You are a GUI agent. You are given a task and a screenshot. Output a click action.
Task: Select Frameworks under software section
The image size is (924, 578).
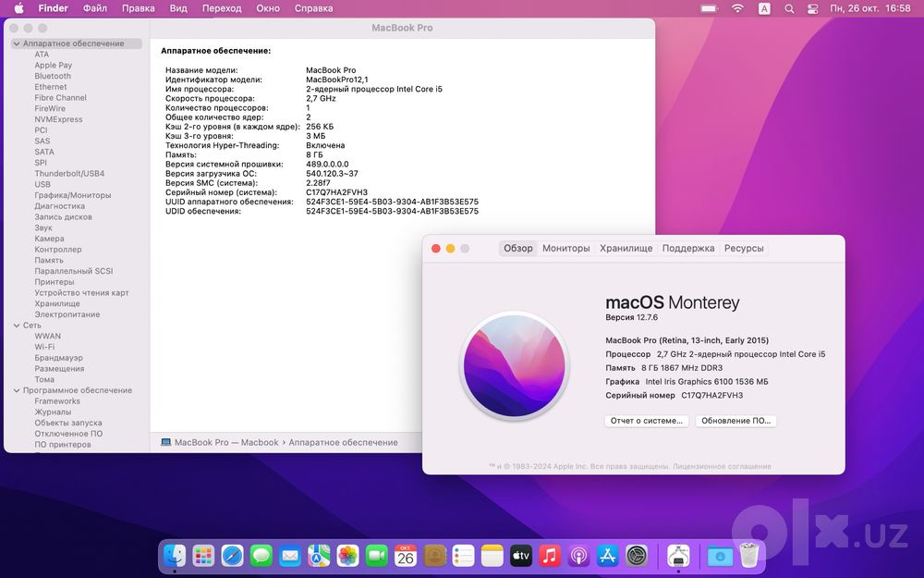coord(57,401)
